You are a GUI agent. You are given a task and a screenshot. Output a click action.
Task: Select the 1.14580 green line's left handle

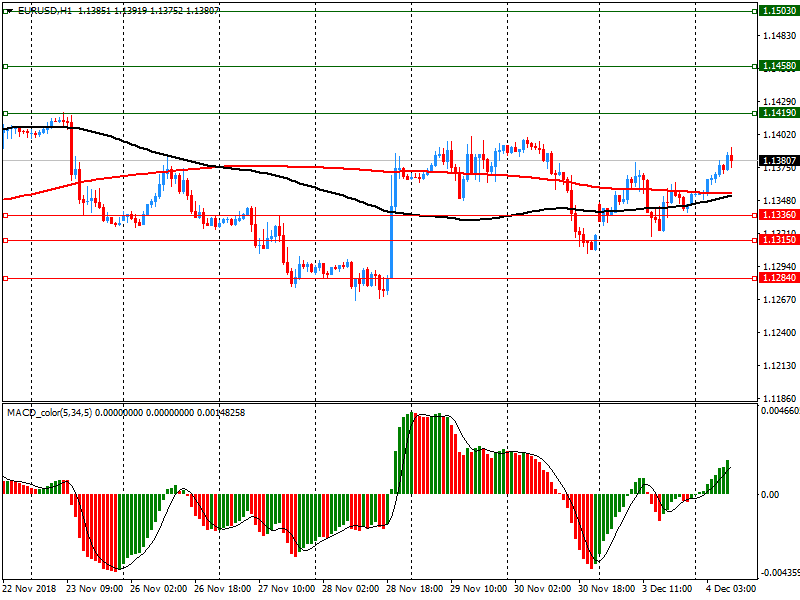[x=5, y=66]
